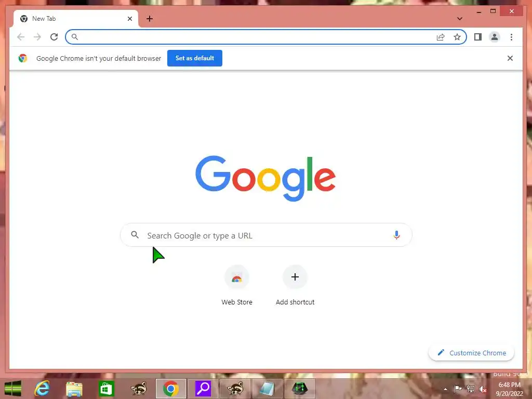The width and height of the screenshot is (532, 399).
Task: Open a new tab with plus
Action: click(149, 19)
